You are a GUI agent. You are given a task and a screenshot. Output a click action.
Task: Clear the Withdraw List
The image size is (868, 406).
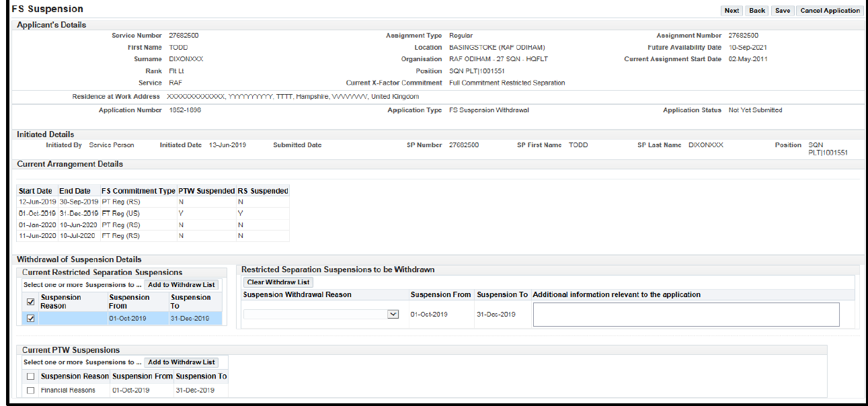[x=278, y=282]
